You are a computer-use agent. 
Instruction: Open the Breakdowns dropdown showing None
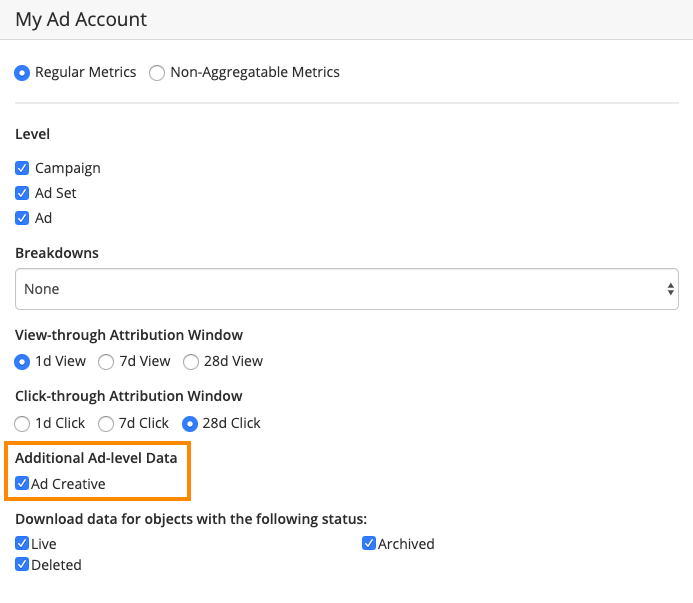347,289
